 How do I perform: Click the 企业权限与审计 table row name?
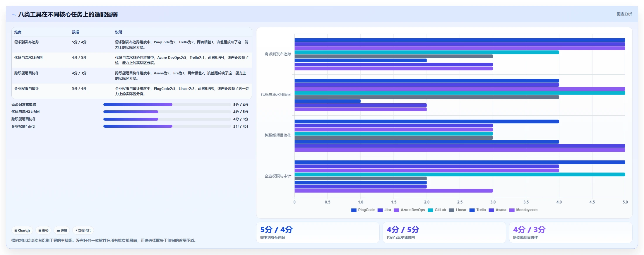(27, 89)
